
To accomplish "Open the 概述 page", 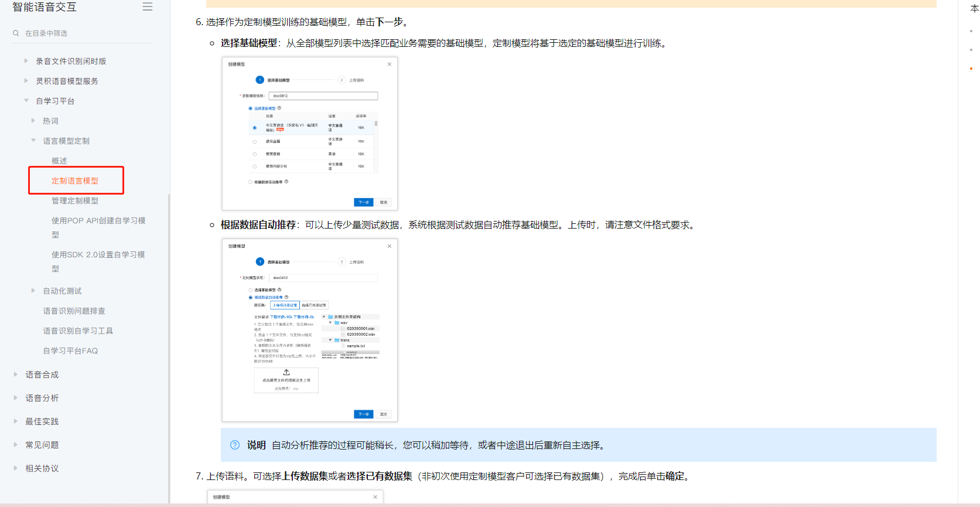I will (x=59, y=161).
